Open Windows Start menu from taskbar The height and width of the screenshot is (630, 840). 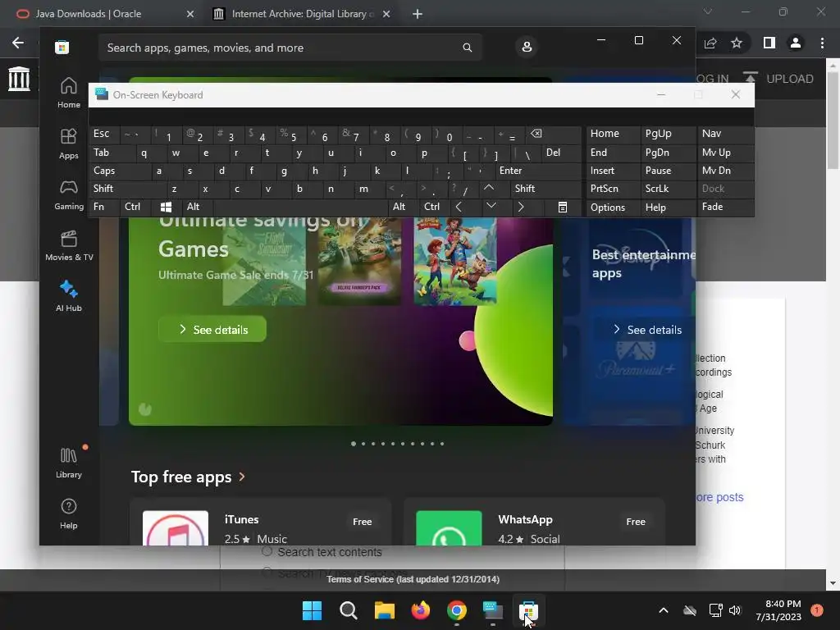pos(312,610)
